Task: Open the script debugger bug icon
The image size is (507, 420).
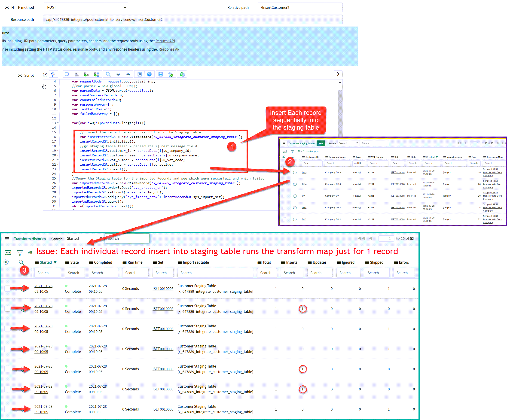Action: point(182,74)
